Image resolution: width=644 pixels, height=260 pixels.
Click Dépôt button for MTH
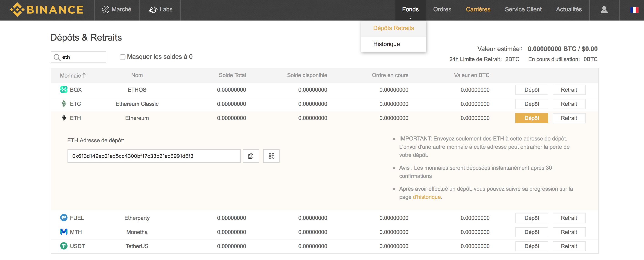[532, 232]
